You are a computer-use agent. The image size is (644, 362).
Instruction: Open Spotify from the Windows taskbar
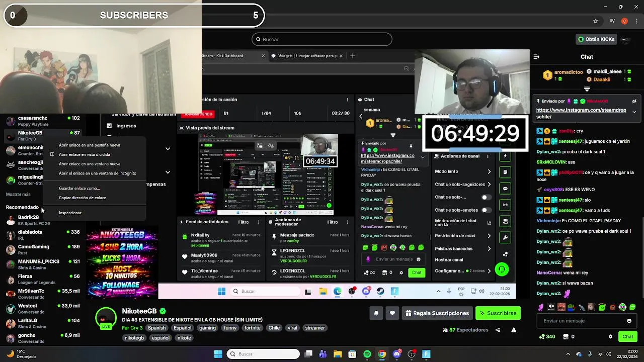tap(367, 354)
